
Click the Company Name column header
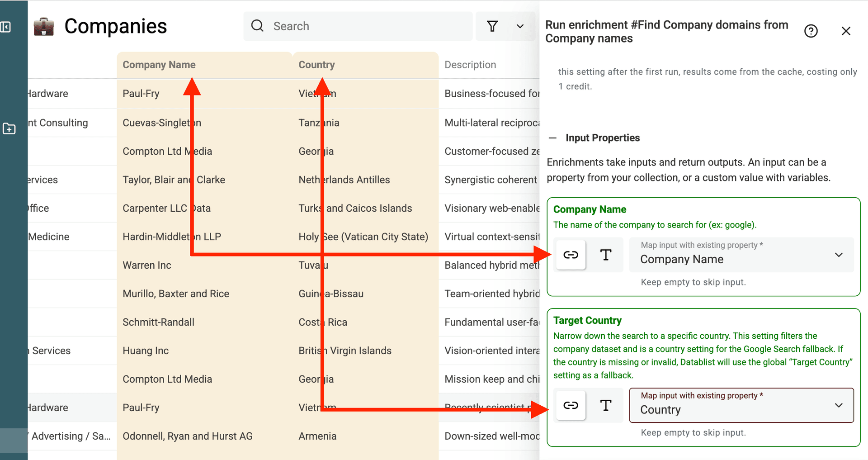(159, 65)
